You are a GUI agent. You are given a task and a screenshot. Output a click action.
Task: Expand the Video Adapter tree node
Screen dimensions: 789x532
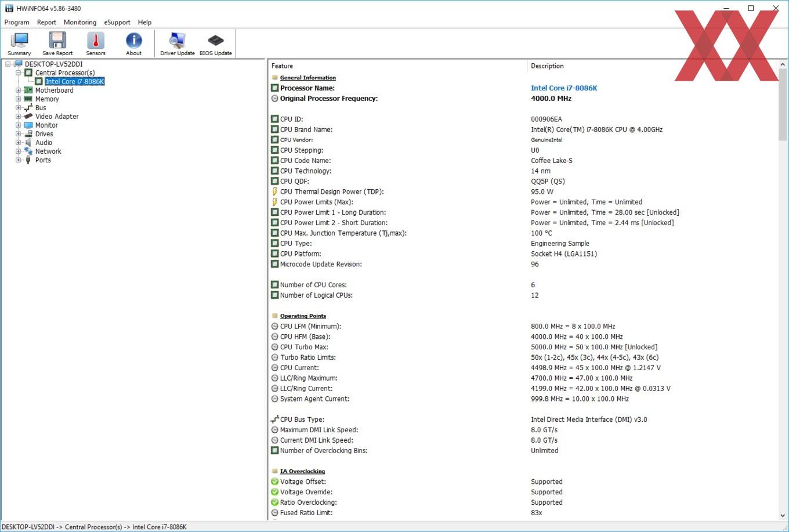tap(18, 116)
